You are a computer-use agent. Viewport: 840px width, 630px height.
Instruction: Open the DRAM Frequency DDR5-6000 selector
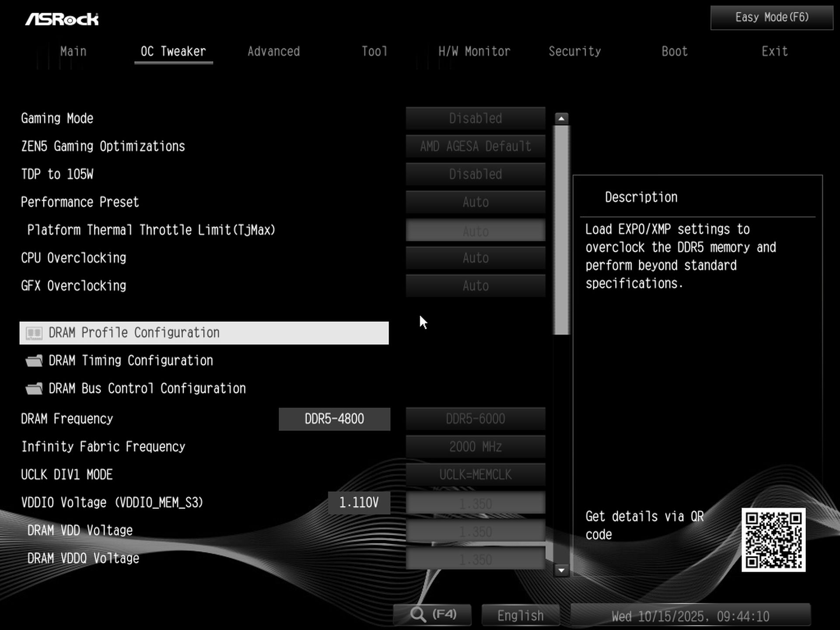(x=475, y=419)
